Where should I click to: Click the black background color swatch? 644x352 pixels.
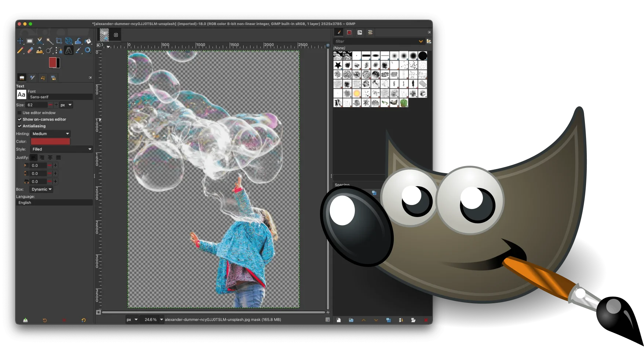[58, 63]
